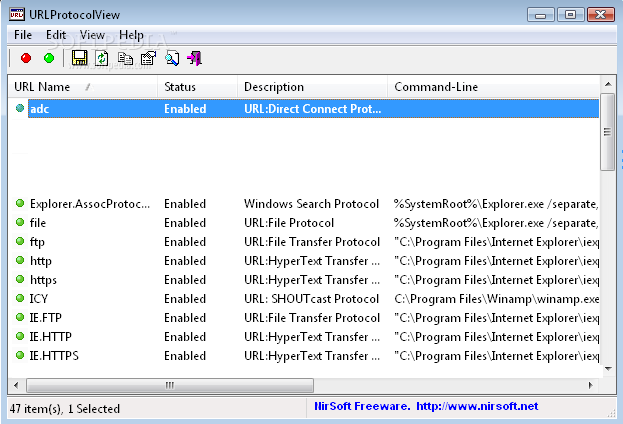Open Properties via toolbar icon

(x=149, y=58)
